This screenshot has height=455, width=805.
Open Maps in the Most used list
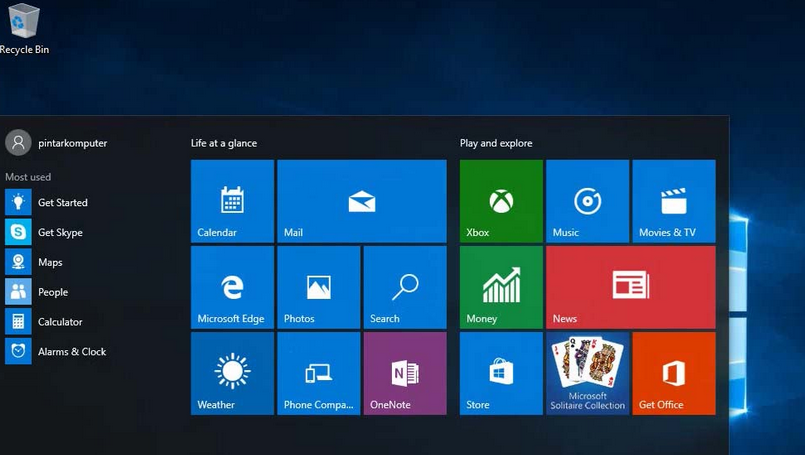coord(56,262)
